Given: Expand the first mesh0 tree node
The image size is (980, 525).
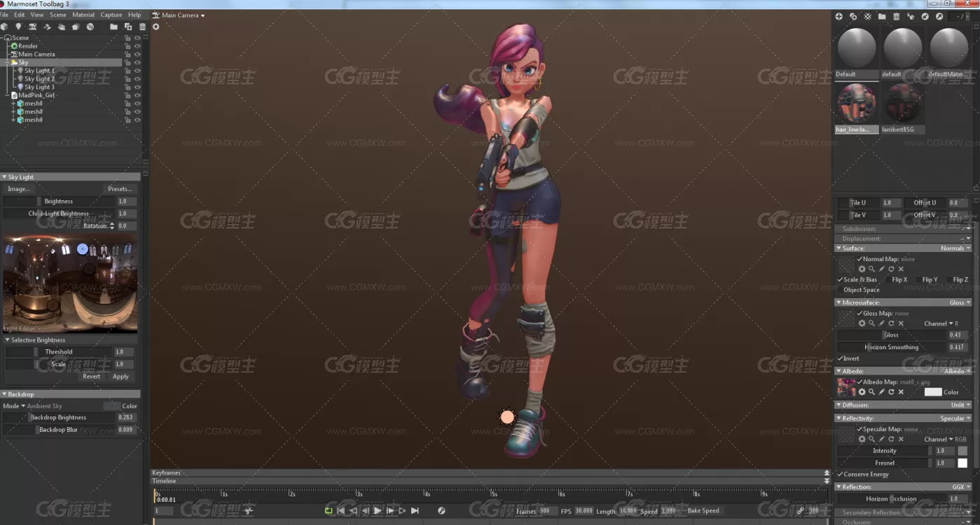Looking at the screenshot, I should 13,104.
